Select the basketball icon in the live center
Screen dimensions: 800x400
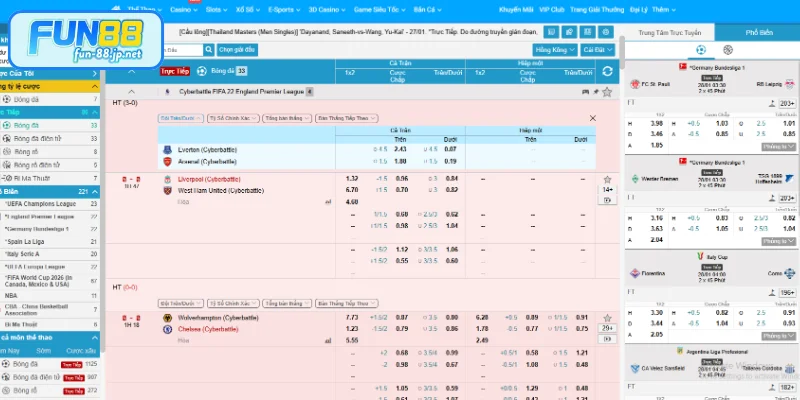pos(727,49)
